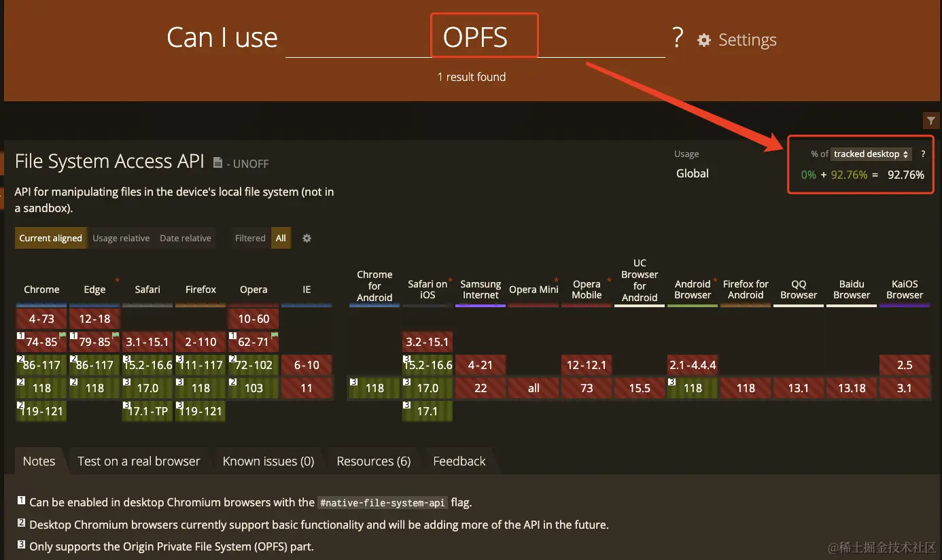The height and width of the screenshot is (560, 942).
Task: Open the view options gear next to All
Action: point(307,239)
